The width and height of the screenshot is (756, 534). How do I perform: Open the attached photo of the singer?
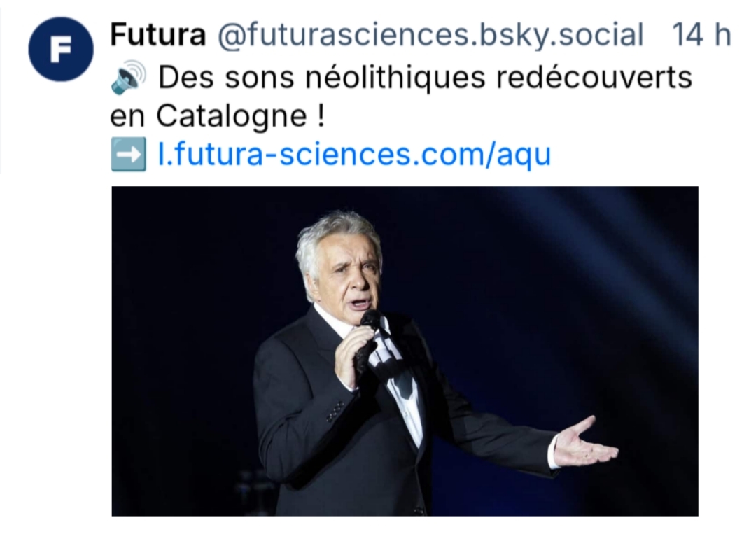405,351
